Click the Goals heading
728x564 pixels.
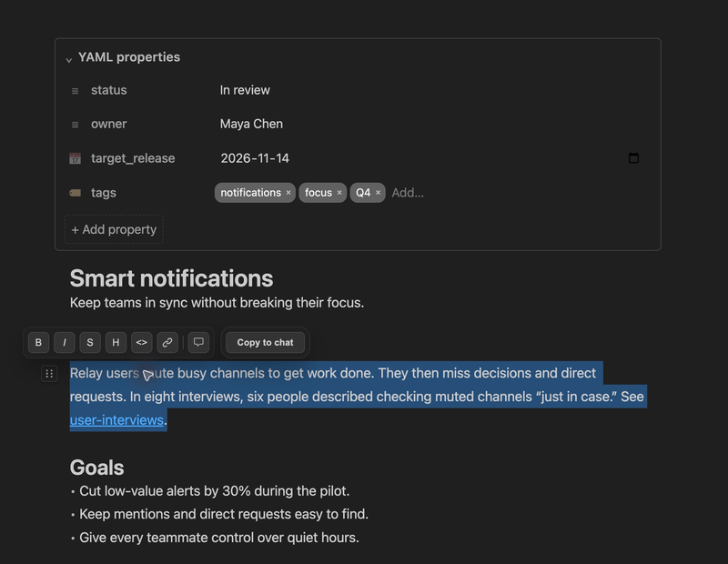(97, 468)
